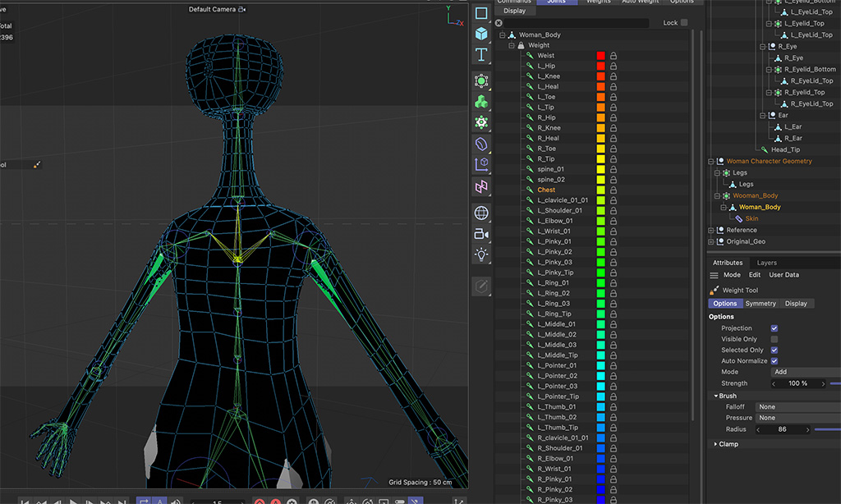Click the axis cube transform icon
841x504 pixels.
[x=481, y=165]
